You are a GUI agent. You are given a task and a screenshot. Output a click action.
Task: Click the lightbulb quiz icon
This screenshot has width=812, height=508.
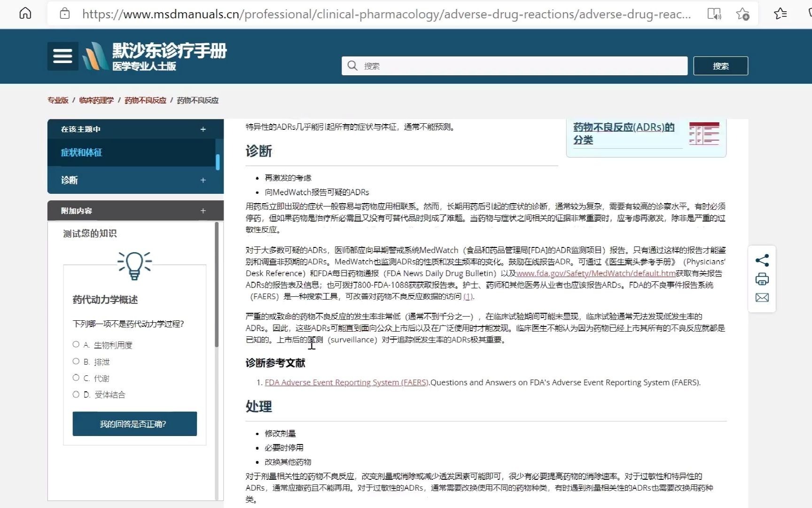click(x=134, y=265)
